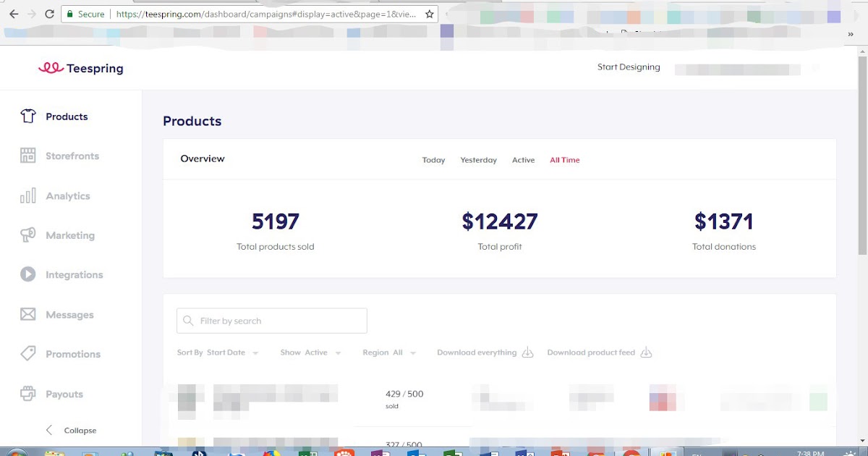Select the Active tab in Overview
868x456 pixels.
pyautogui.click(x=523, y=159)
